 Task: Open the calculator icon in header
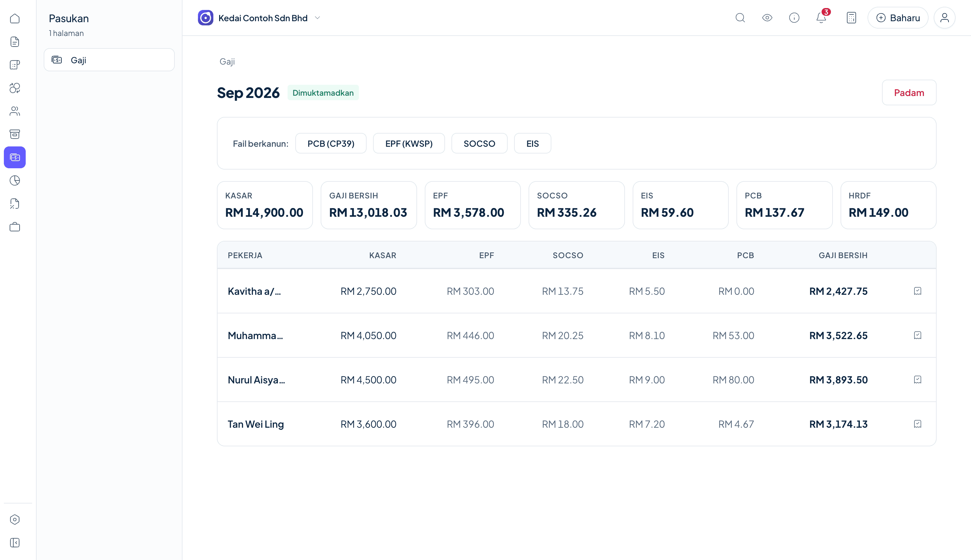click(851, 18)
